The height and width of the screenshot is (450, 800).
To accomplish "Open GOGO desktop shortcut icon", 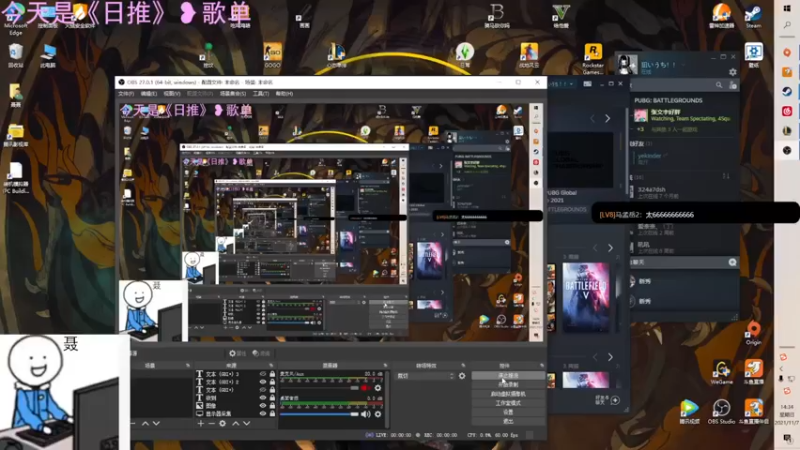I will [x=272, y=56].
